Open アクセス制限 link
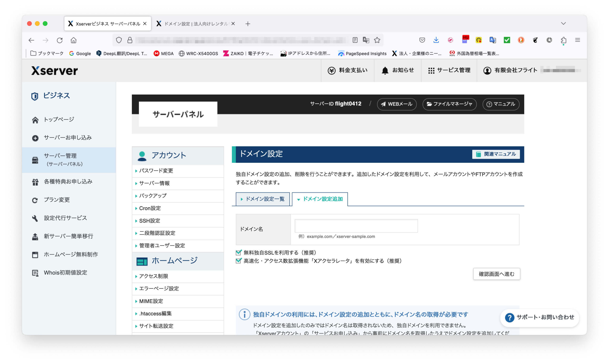609x364 pixels. click(178, 276)
